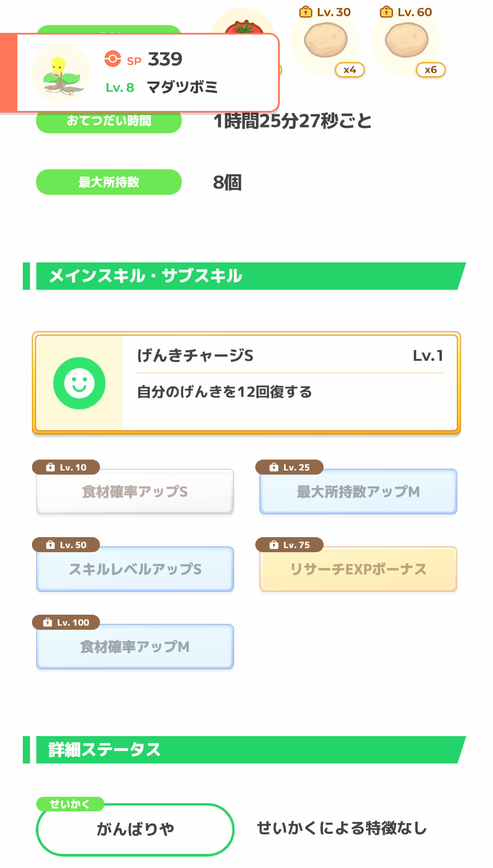This screenshot has height=868, width=493.
Task: Select locked sub skill 食材確率アップS
Action: [x=135, y=492]
